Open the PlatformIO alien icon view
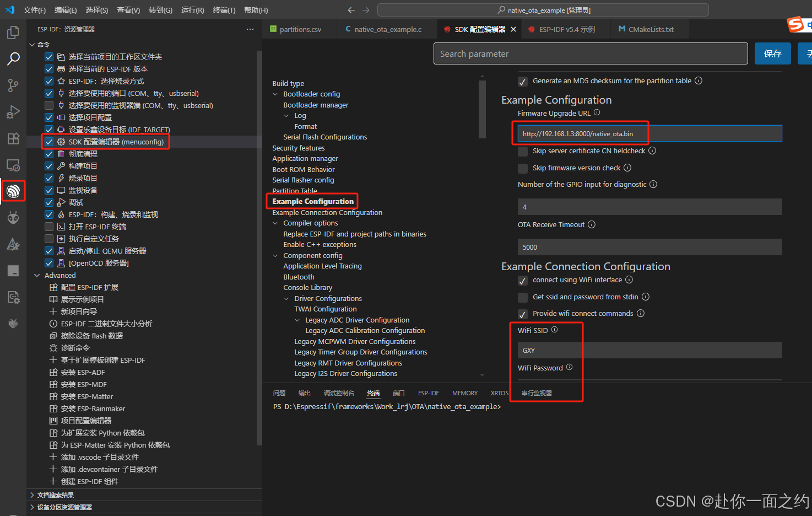 (x=13, y=218)
